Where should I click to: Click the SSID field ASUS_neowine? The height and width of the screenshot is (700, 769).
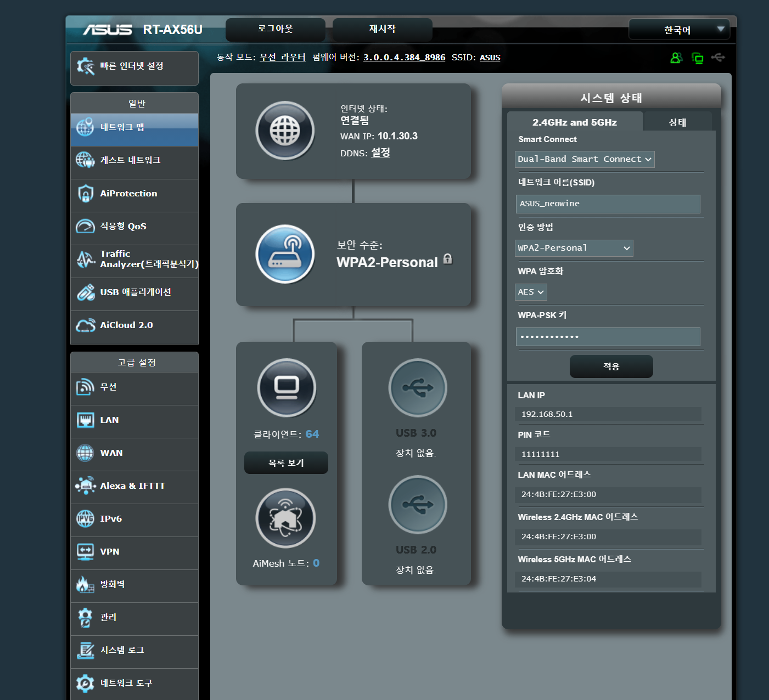click(x=608, y=204)
